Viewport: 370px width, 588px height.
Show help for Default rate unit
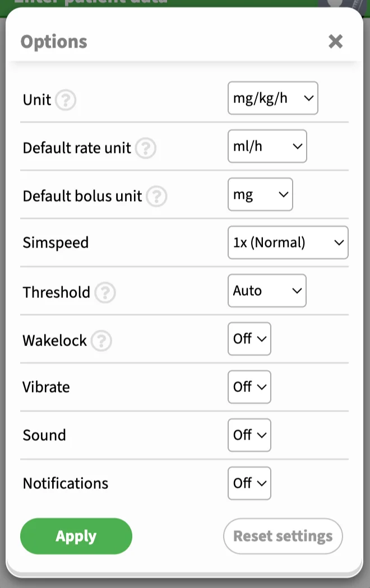(146, 148)
